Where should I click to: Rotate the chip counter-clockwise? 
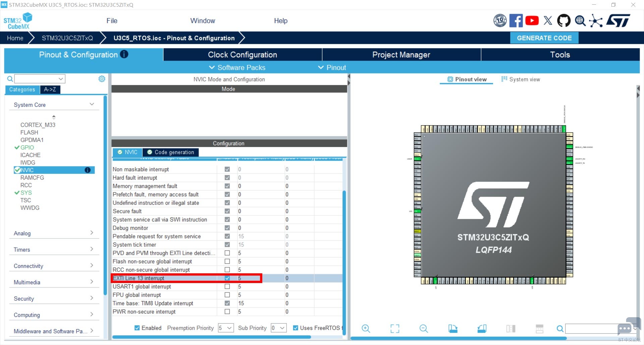[482, 329]
